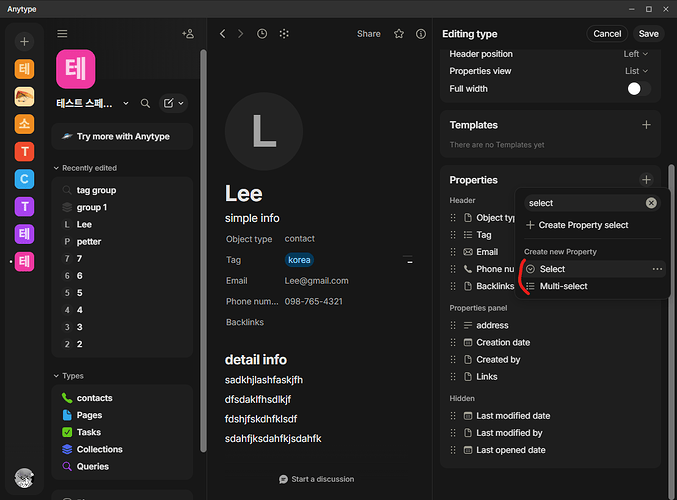Expand the space name dropdown arrow

(x=126, y=103)
